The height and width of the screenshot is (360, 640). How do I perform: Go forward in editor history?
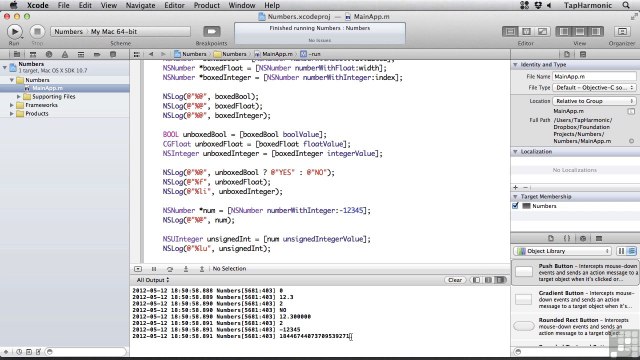163,54
